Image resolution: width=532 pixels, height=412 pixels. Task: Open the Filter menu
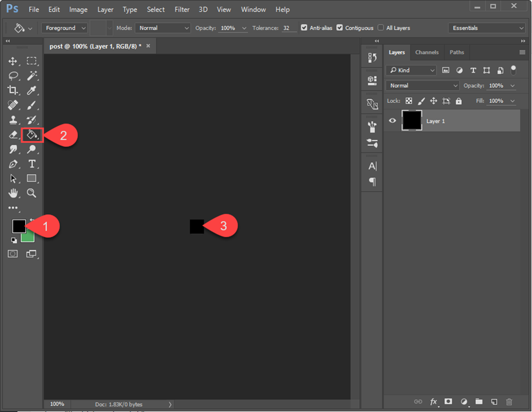point(182,10)
